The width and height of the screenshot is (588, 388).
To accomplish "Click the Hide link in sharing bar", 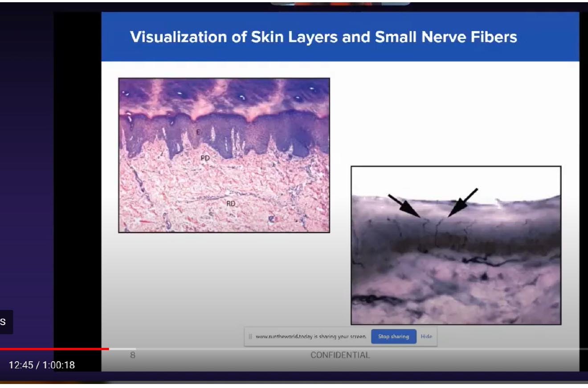I will (426, 337).
